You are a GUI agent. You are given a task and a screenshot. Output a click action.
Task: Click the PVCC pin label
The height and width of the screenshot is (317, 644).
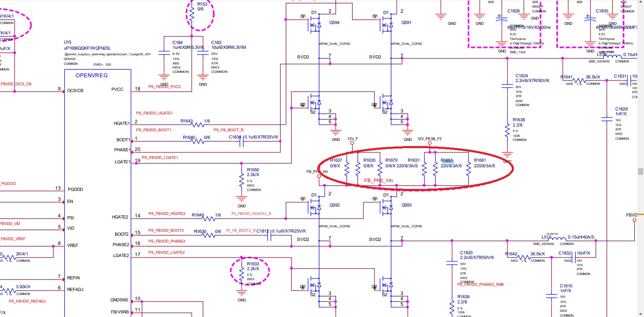coord(117,89)
